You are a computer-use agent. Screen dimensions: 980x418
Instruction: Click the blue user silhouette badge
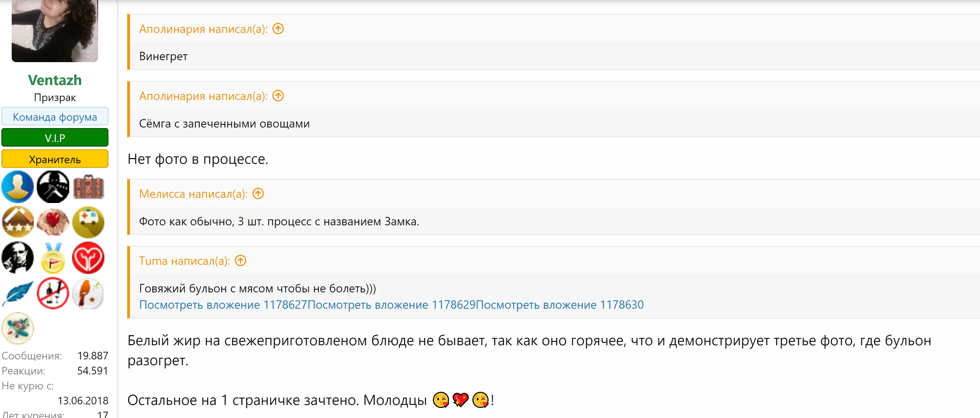click(17, 186)
